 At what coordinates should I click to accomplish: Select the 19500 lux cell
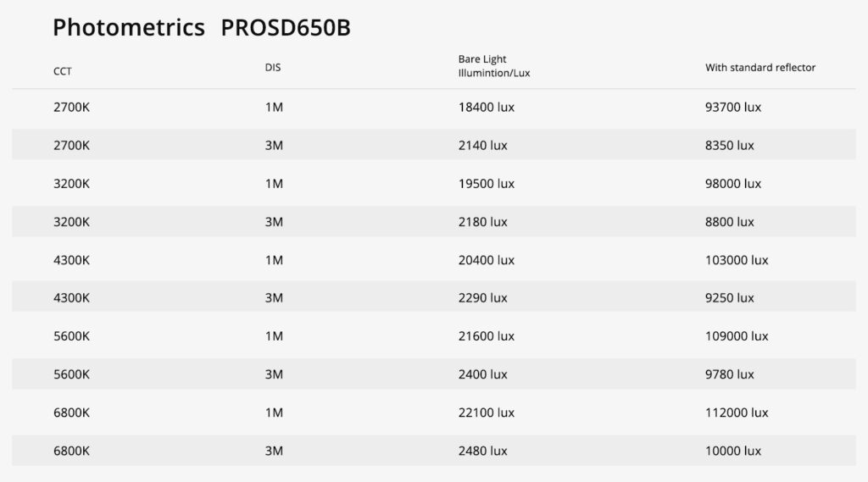tap(486, 184)
